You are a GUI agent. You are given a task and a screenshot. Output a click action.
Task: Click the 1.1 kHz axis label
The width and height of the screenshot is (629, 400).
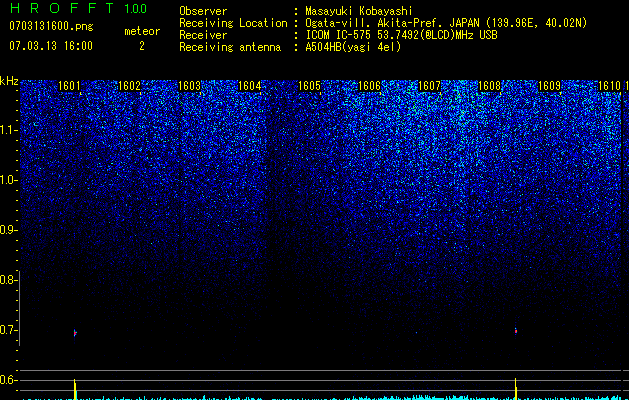coord(9,130)
